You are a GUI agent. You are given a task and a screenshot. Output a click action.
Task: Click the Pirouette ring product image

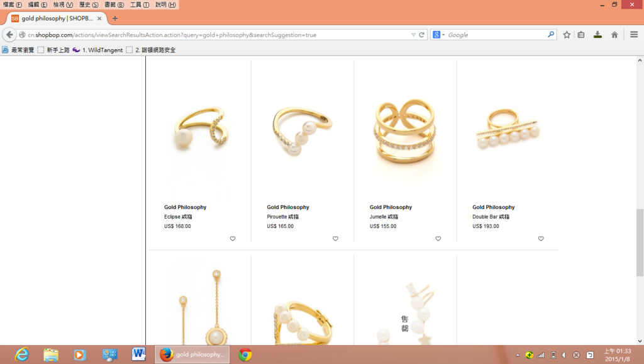tap(303, 132)
